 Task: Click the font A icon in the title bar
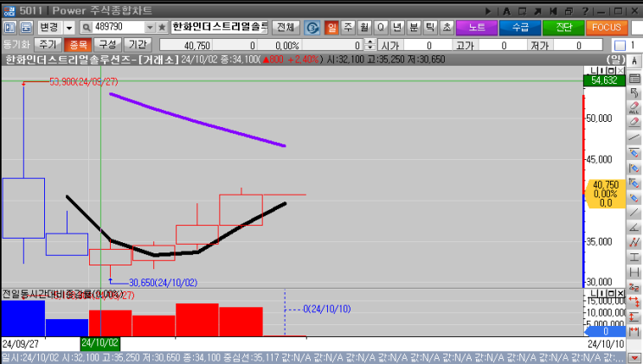(x=506, y=11)
